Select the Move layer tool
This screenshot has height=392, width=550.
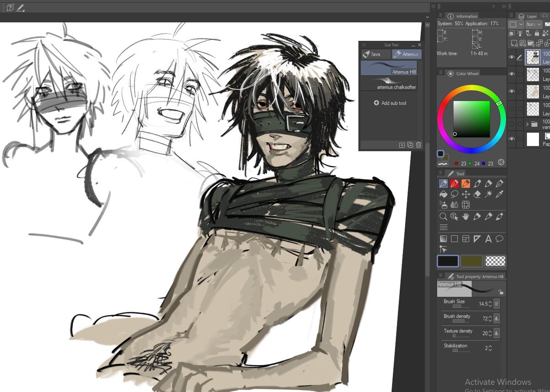[x=466, y=194]
